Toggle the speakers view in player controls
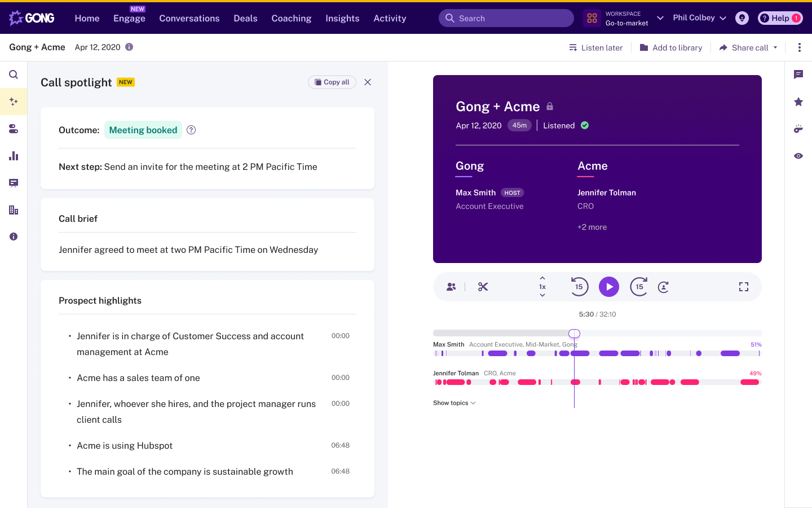 pos(451,287)
